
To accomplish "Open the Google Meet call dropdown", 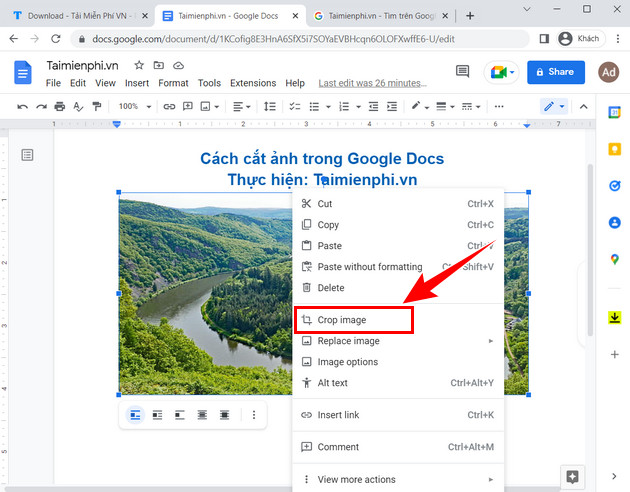I will click(x=501, y=72).
